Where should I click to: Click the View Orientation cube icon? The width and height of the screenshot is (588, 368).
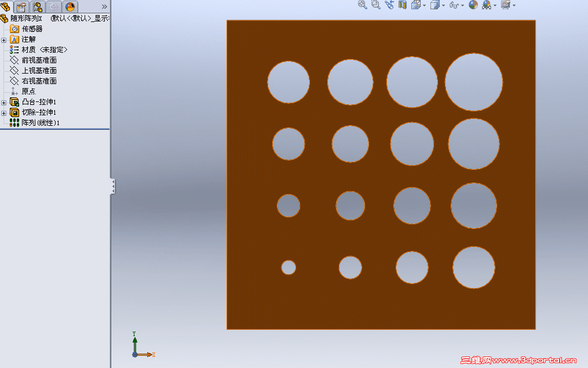click(x=417, y=5)
